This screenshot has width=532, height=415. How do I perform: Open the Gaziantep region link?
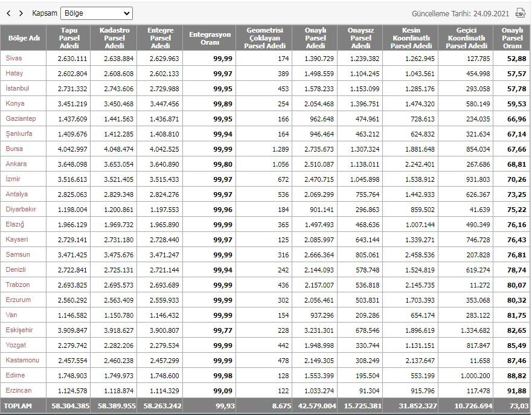point(21,118)
